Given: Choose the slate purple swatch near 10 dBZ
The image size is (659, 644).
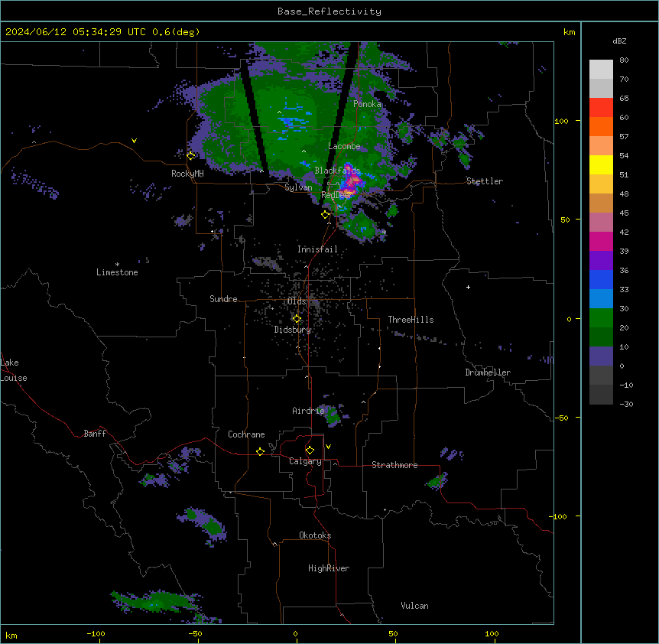Looking at the screenshot, I should [x=601, y=356].
